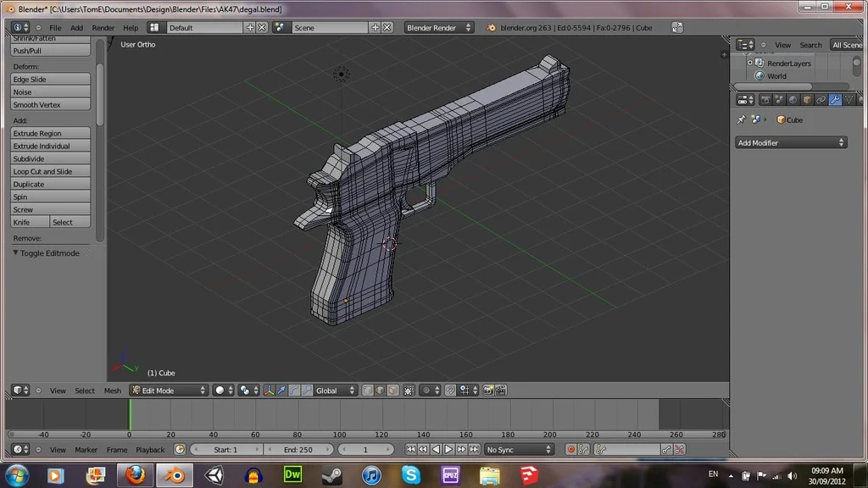
Task: Open the Object properties cube icon
Action: tap(807, 100)
